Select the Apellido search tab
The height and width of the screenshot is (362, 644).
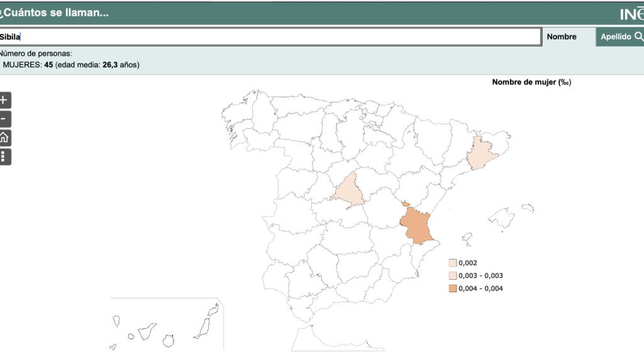(616, 37)
